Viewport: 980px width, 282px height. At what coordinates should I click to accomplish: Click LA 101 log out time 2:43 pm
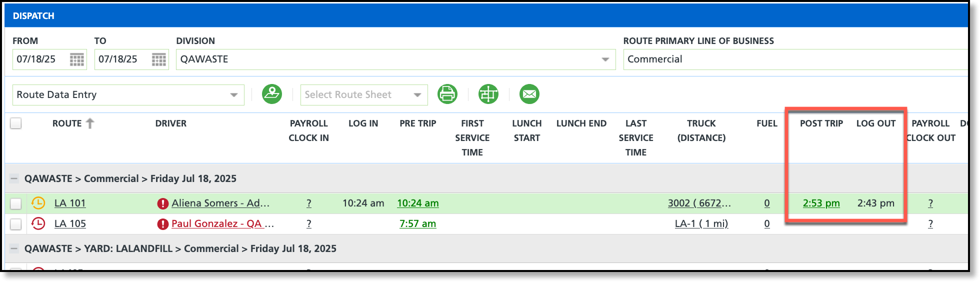pos(876,203)
